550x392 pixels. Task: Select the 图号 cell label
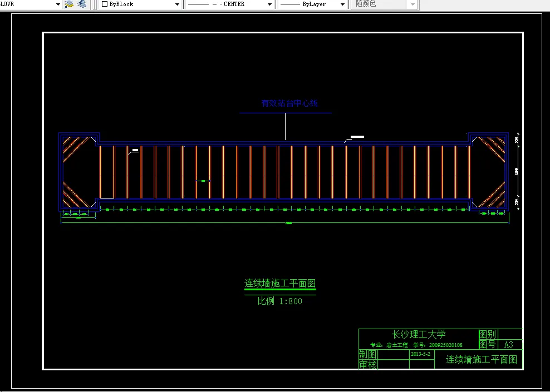coord(488,345)
